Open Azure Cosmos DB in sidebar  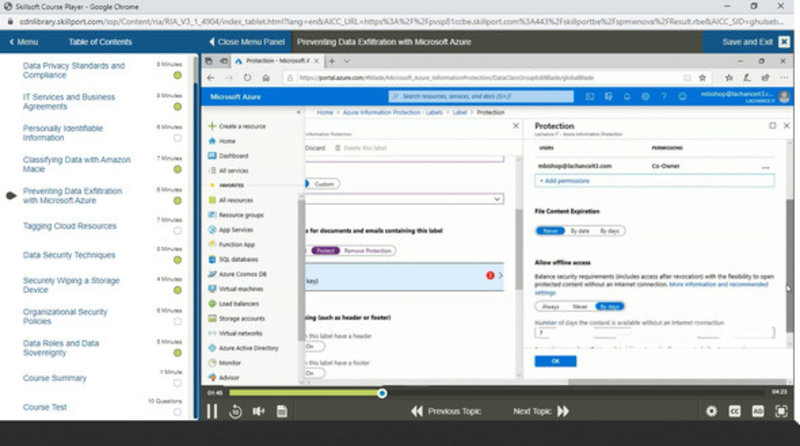(x=237, y=274)
